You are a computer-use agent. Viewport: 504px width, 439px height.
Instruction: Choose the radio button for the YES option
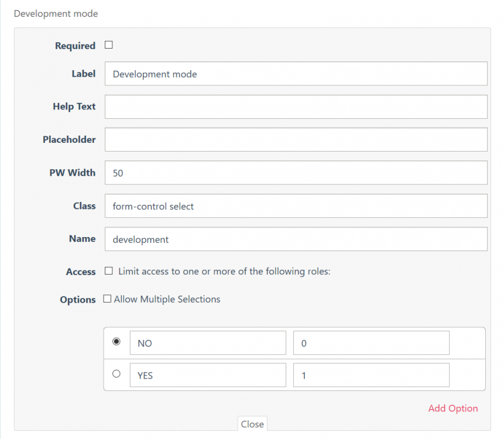coord(116,373)
